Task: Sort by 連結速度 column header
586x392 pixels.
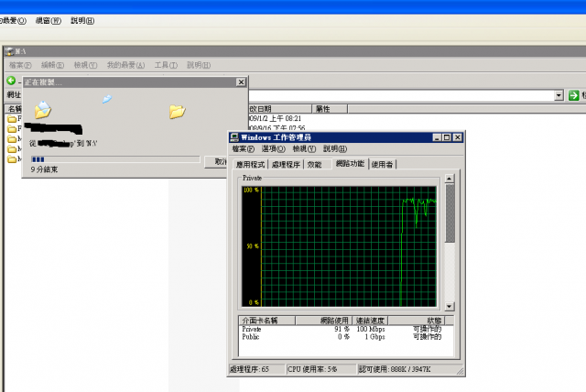Action: [370, 321]
